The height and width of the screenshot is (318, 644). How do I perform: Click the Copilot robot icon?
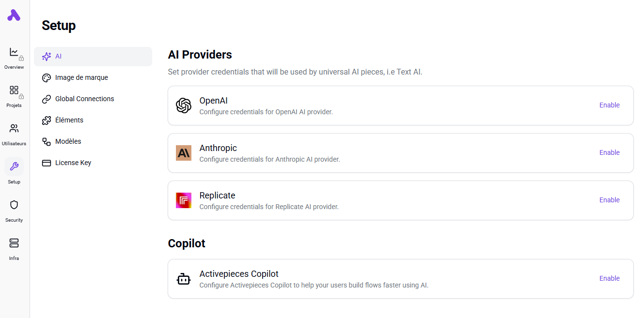coord(184,279)
